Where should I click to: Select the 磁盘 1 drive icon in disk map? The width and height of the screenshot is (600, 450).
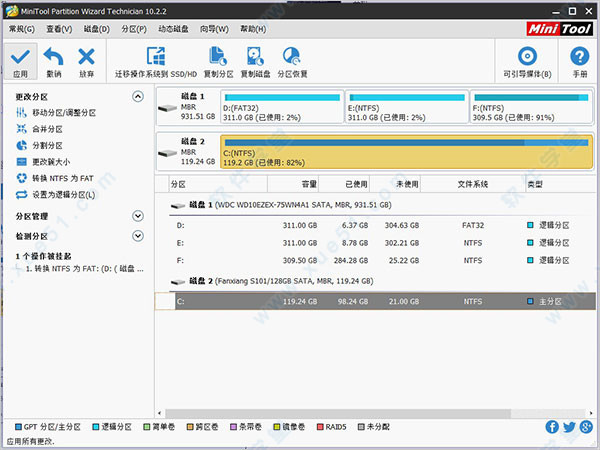[x=168, y=108]
